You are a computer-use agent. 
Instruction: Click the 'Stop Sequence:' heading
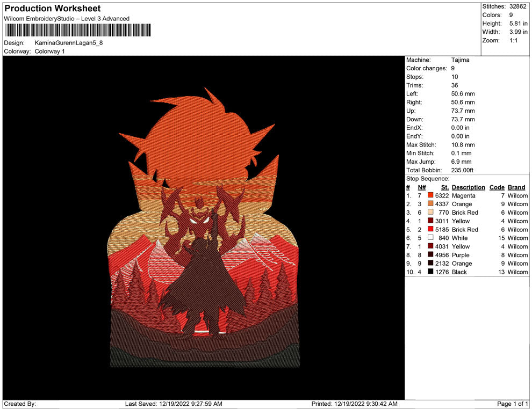tap(428, 179)
